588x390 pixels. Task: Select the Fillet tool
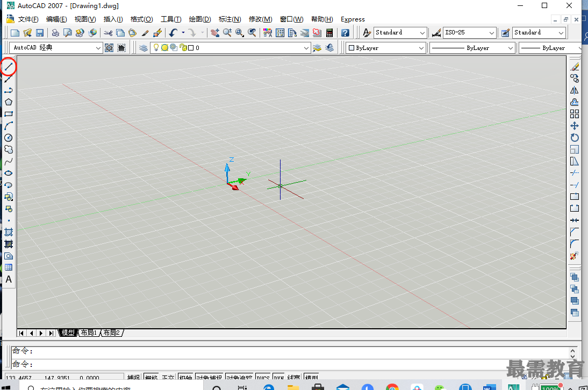pos(575,244)
